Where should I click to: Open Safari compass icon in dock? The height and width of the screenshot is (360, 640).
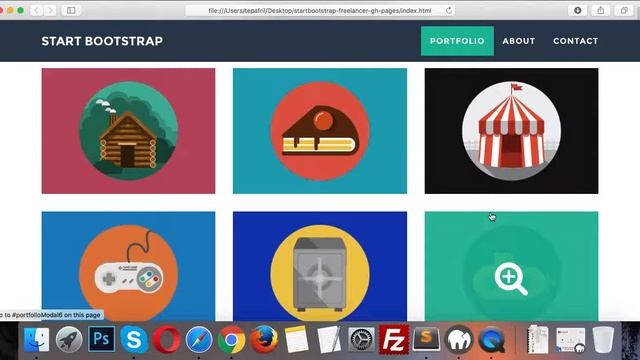pos(199,339)
